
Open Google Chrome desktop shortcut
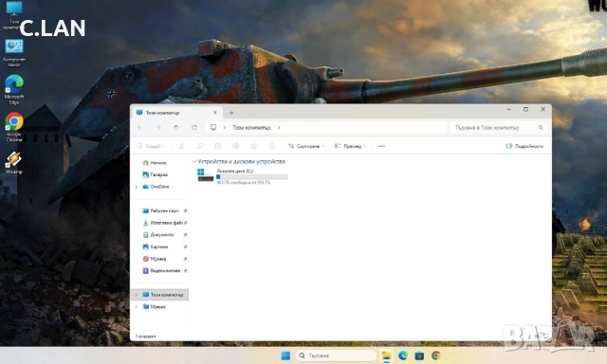point(14,127)
